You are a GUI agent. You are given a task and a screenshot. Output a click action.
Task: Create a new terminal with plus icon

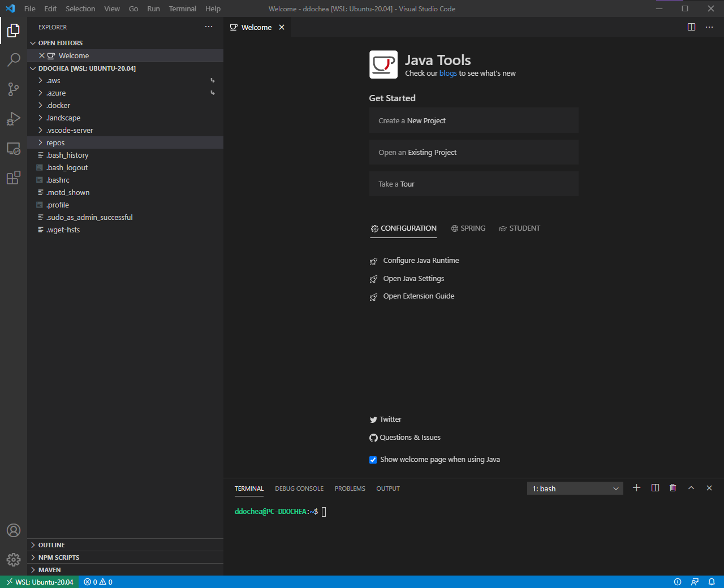click(x=636, y=488)
